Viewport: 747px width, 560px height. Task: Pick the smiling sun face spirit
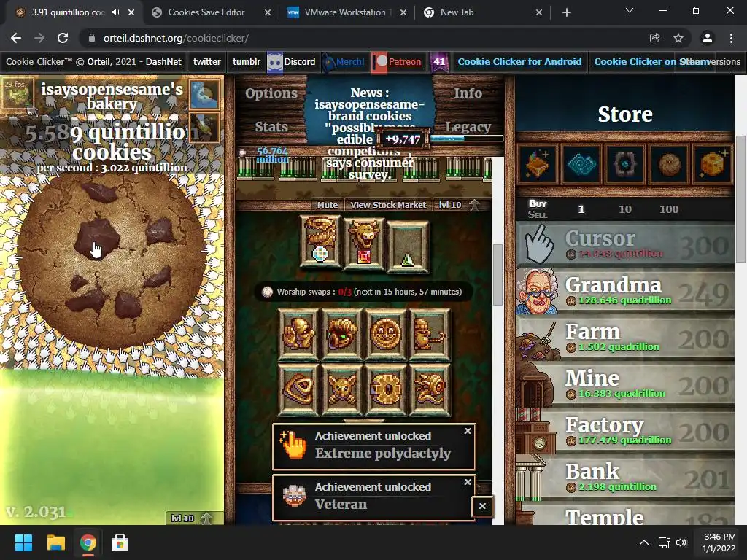coord(385,334)
